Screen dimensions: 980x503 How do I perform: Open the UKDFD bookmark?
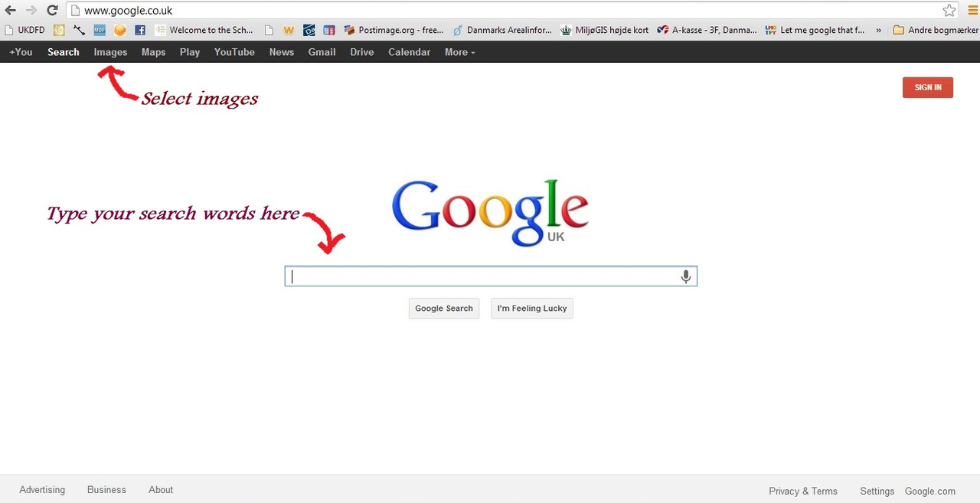pyautogui.click(x=24, y=31)
